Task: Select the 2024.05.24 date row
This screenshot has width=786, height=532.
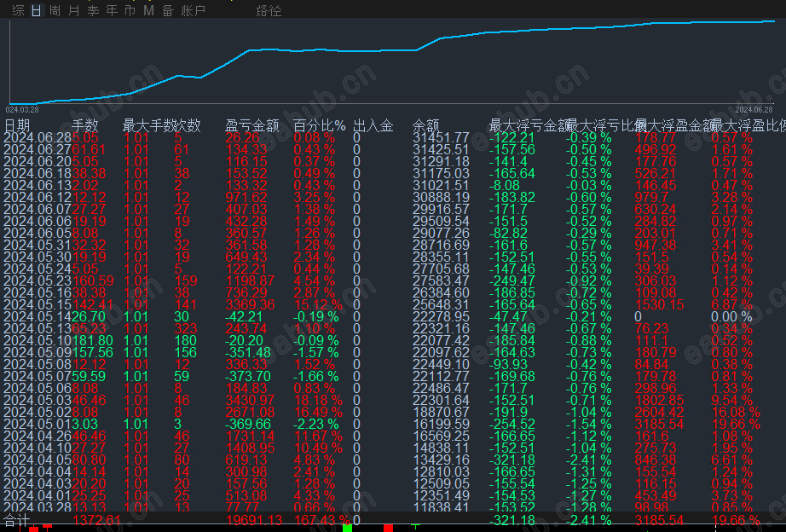Action: 38,269
